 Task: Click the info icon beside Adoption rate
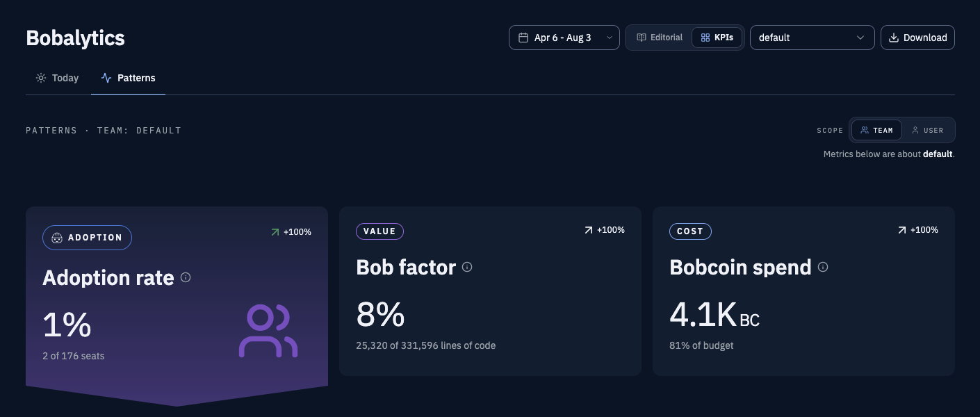point(186,277)
